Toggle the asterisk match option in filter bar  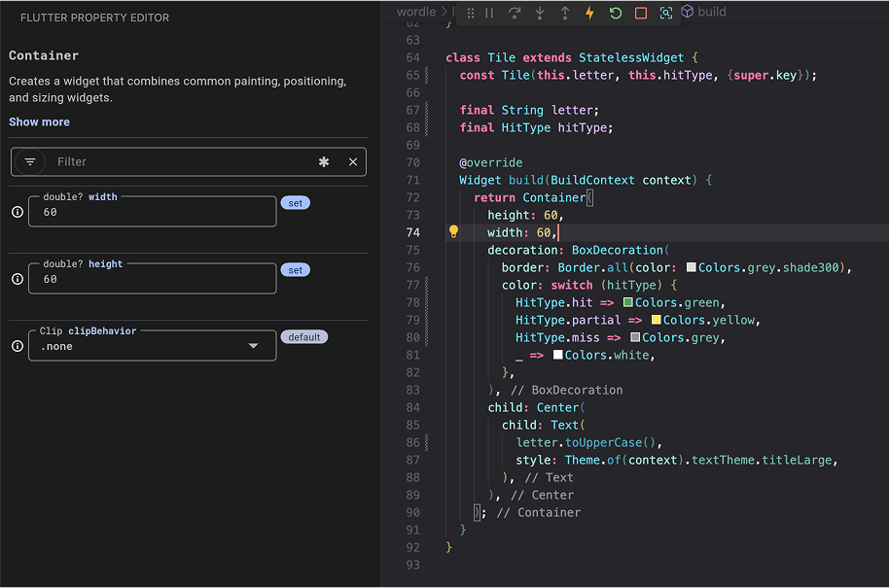323,161
